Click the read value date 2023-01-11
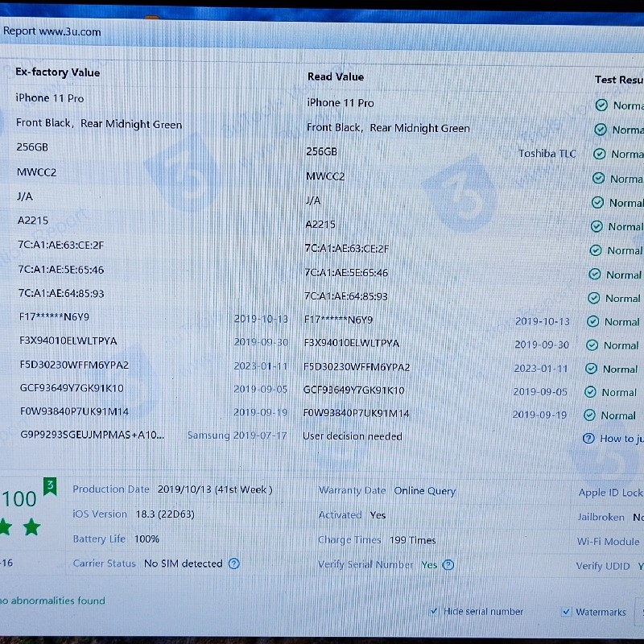 540,369
